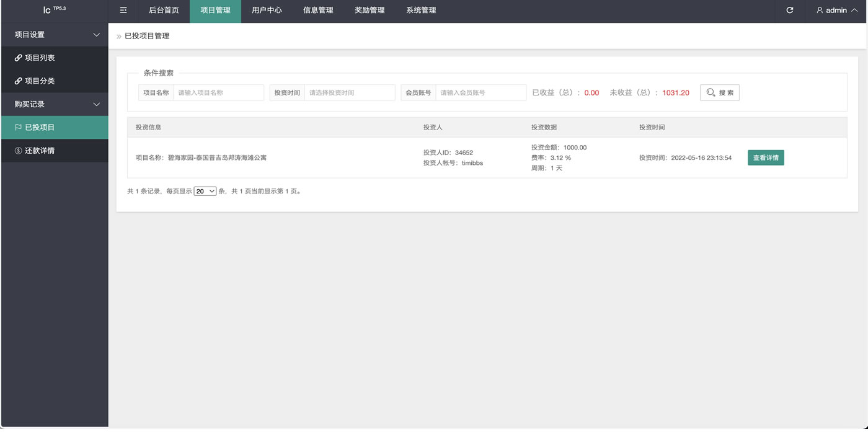Click the cycle value 周期: 1 天
The height and width of the screenshot is (434, 868).
547,168
